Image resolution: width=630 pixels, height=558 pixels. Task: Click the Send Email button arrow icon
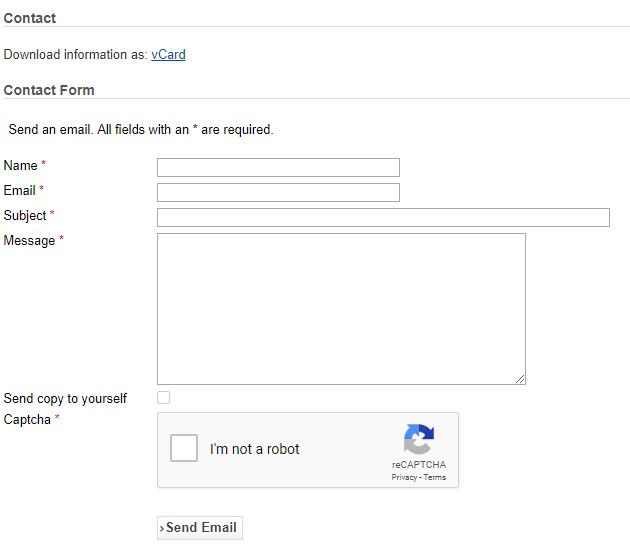click(x=162, y=528)
